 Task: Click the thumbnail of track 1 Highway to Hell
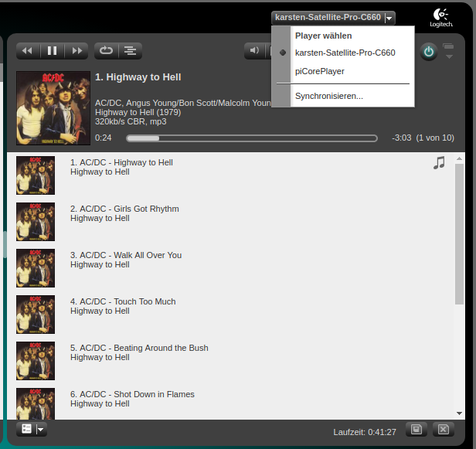pos(36,175)
